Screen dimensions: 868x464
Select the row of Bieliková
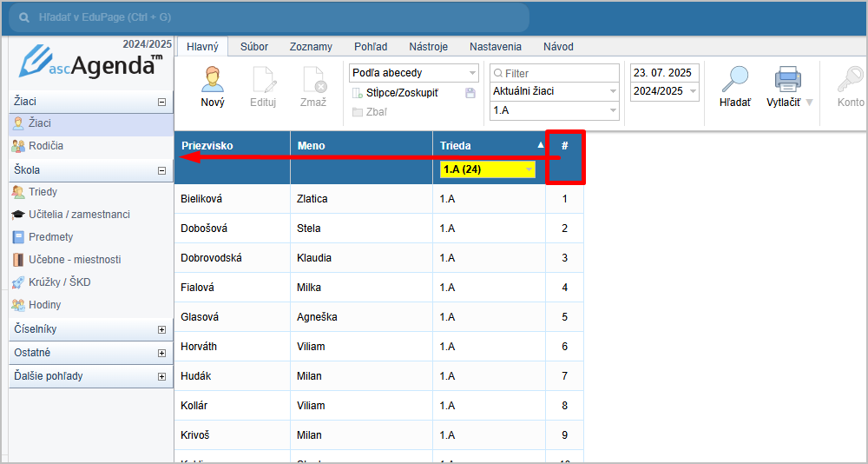click(378, 198)
